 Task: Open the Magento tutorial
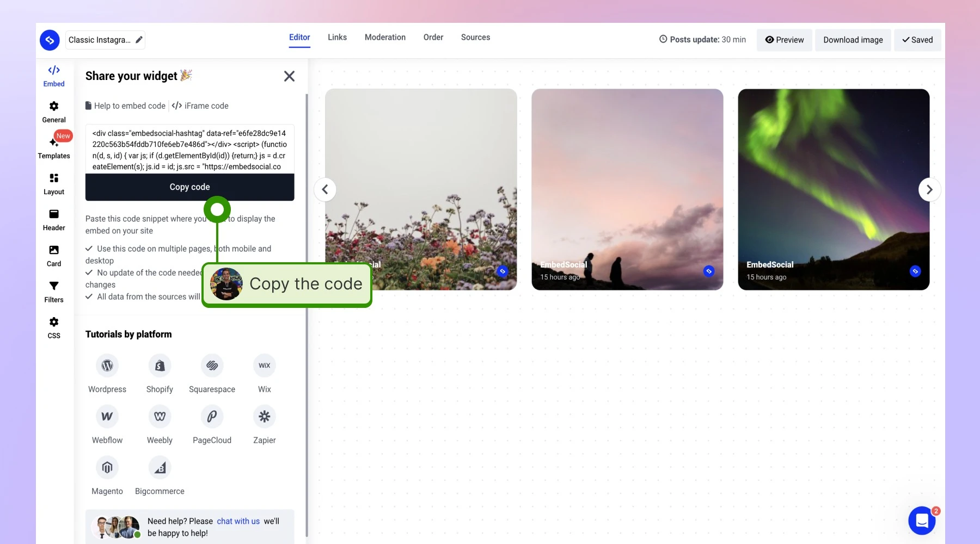(107, 477)
